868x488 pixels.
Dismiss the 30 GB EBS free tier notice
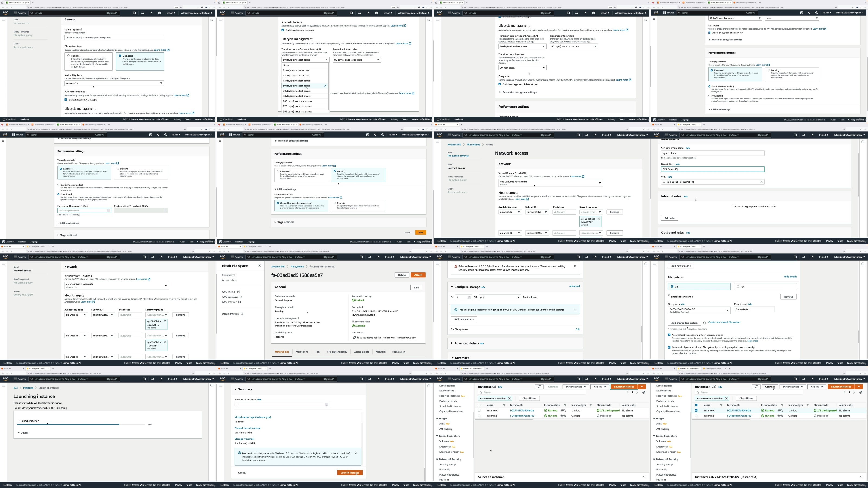pyautogui.click(x=575, y=310)
